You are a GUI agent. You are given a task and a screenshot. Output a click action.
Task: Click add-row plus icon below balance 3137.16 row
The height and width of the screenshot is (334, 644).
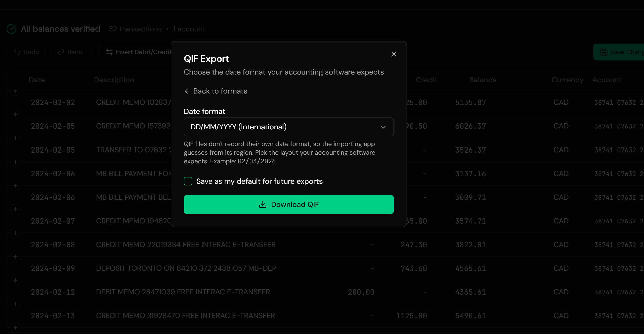(x=15, y=186)
